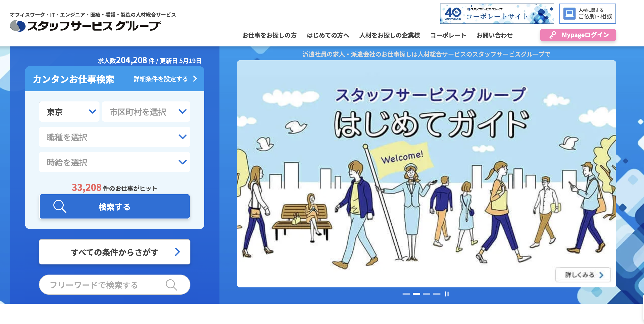Open the 40th anniversary corporate site banner
The image size is (644, 324).
tap(497, 14)
